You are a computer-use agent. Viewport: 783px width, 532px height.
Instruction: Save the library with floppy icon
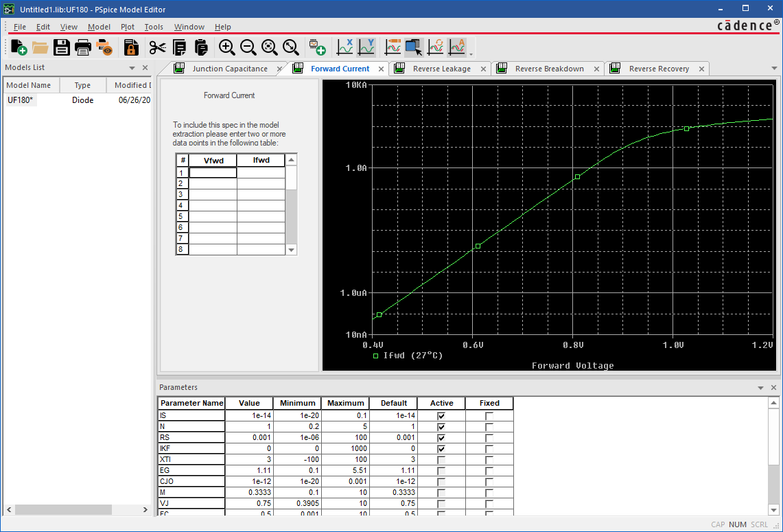coord(62,47)
